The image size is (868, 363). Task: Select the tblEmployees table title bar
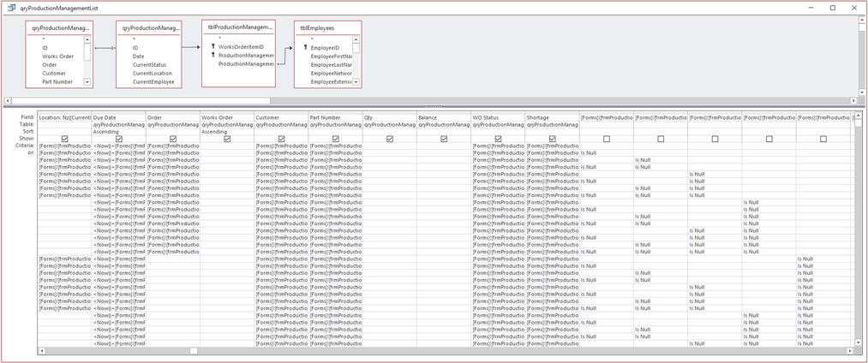328,27
